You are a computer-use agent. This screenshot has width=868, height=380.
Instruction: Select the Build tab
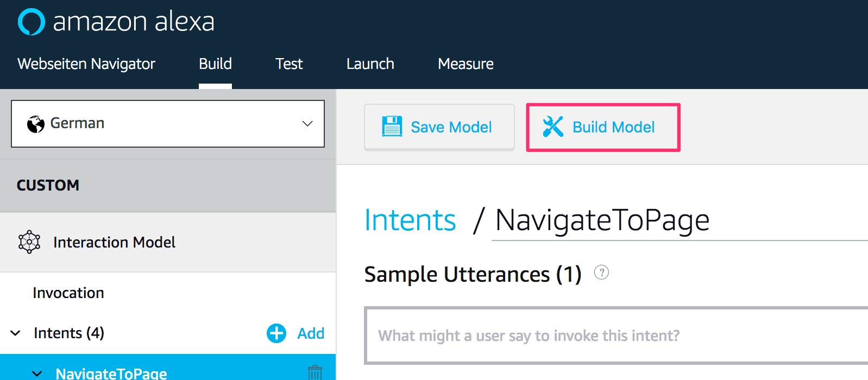coord(215,64)
